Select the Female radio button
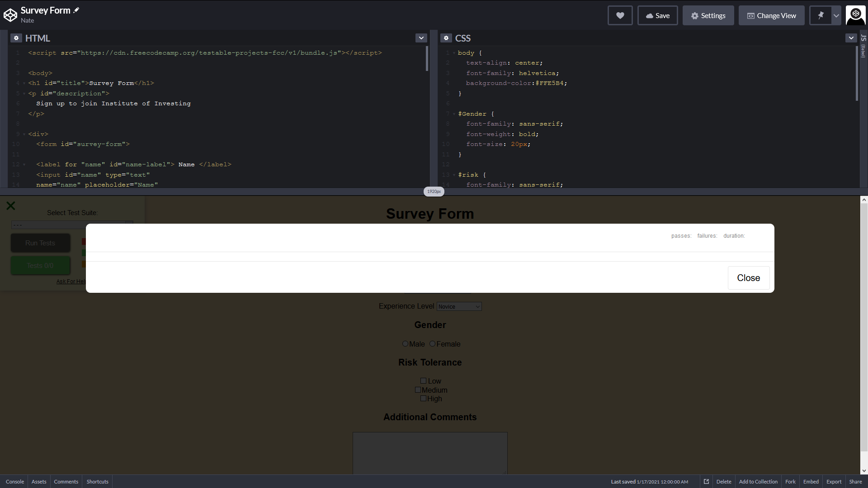The height and width of the screenshot is (488, 868). [432, 344]
